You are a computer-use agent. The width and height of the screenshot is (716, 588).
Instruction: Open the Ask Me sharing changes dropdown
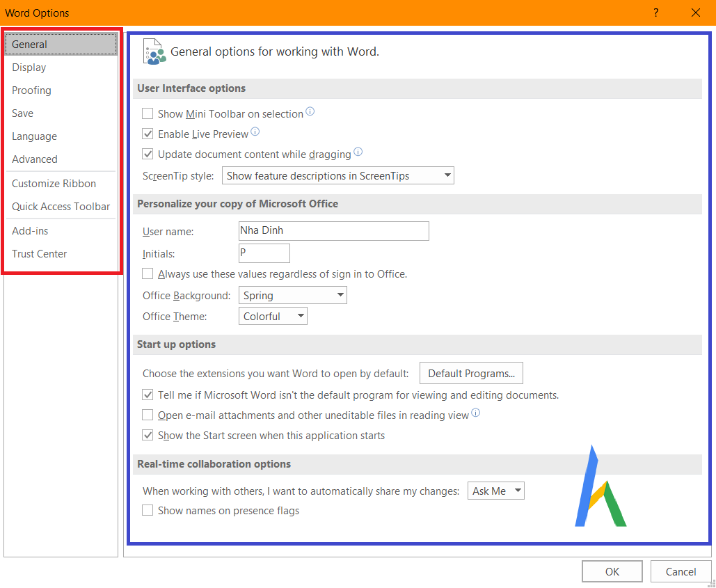[496, 491]
